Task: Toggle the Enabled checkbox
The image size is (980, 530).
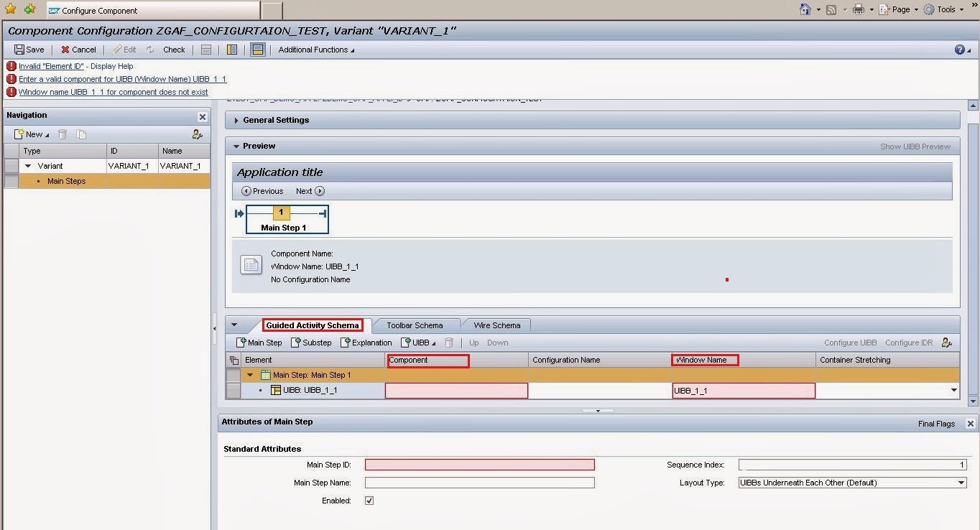Action: (369, 501)
